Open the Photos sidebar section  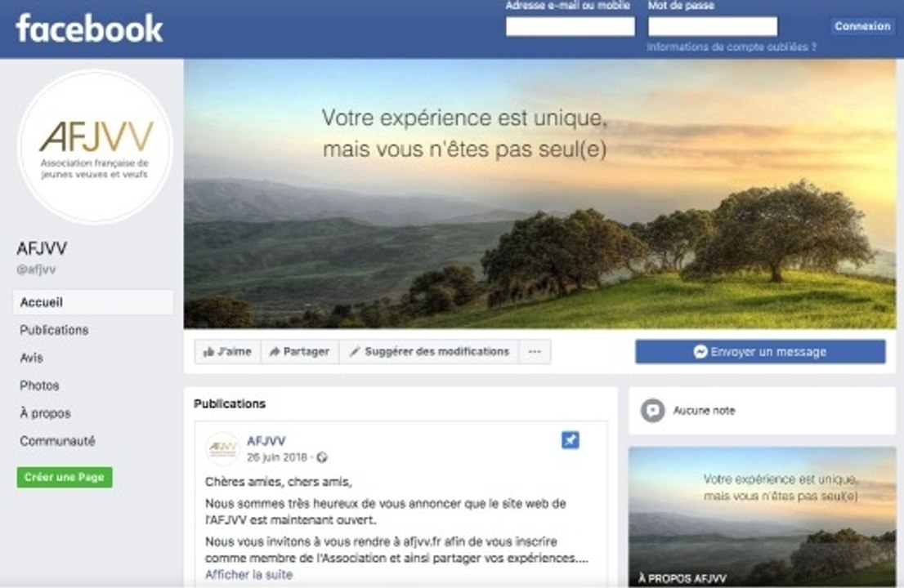[39, 385]
